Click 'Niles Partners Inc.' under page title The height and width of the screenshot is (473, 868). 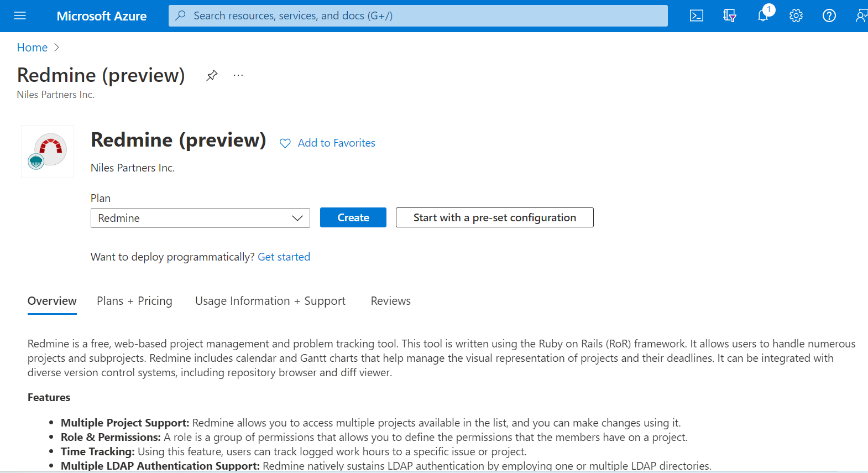(x=55, y=95)
